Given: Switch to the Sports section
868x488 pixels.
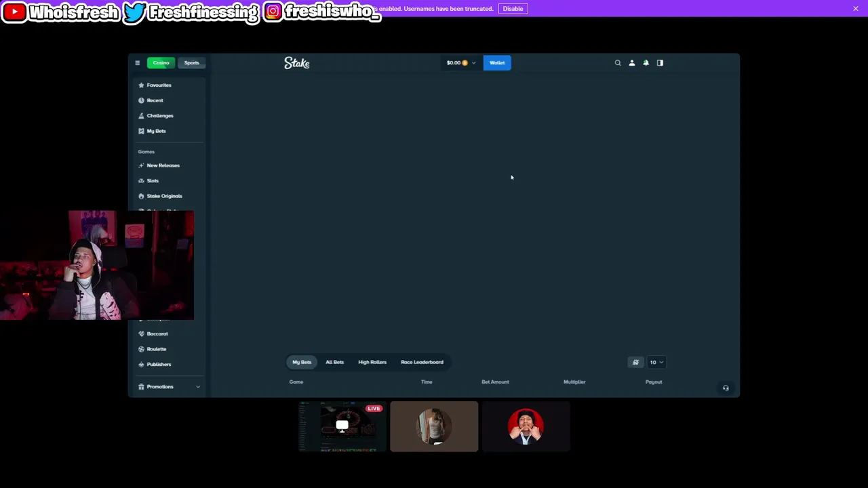Looking at the screenshot, I should click(x=191, y=63).
